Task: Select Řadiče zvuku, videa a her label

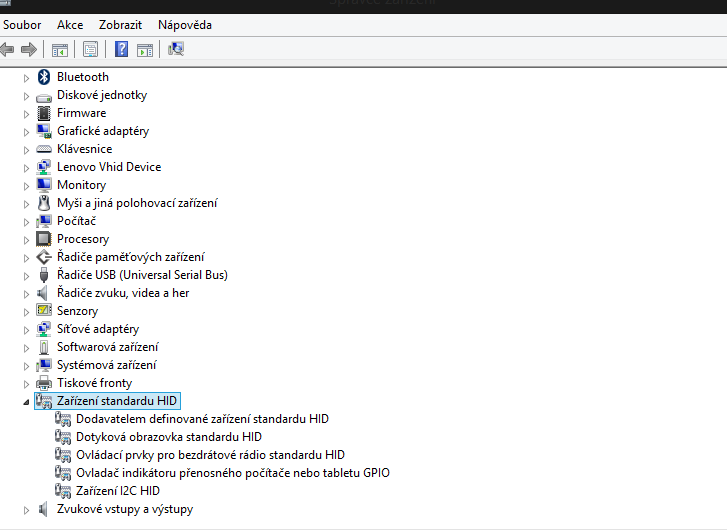Action: click(123, 293)
